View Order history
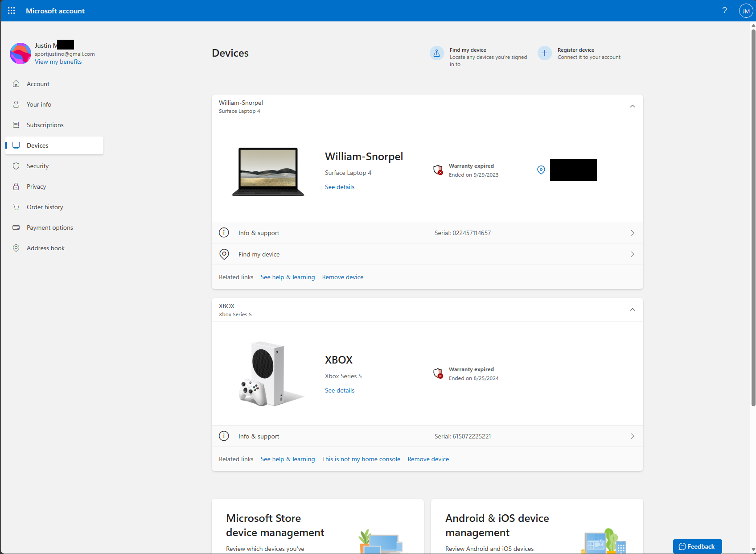The width and height of the screenshot is (756, 554). tap(54, 207)
